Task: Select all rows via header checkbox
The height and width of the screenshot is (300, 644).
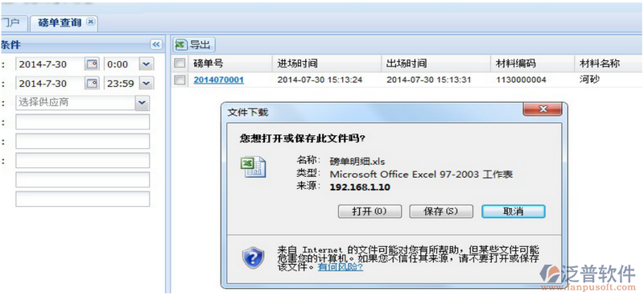Action: tap(180, 64)
